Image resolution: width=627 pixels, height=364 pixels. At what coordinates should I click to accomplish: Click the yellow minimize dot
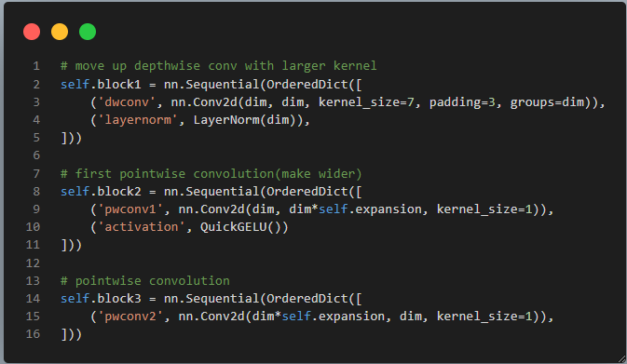point(60,32)
